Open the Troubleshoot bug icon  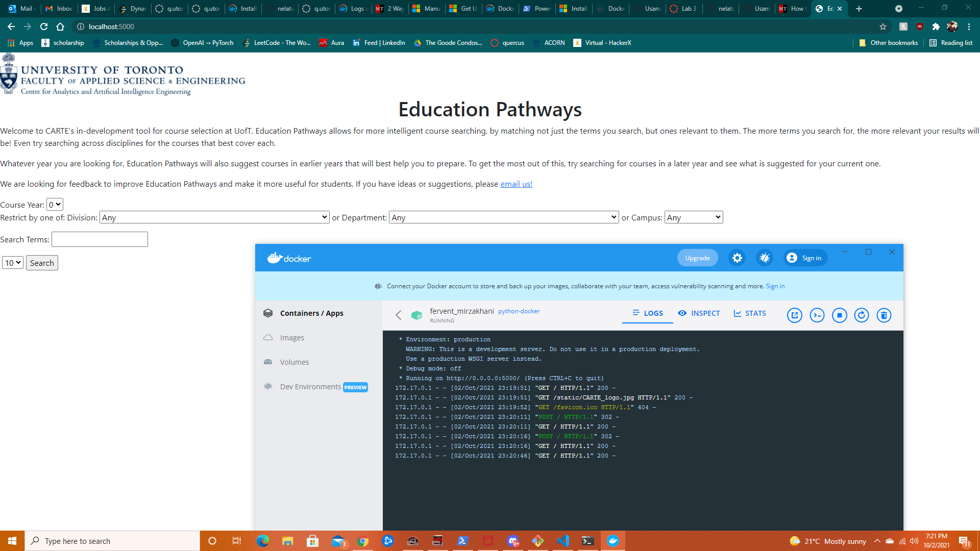pos(764,258)
